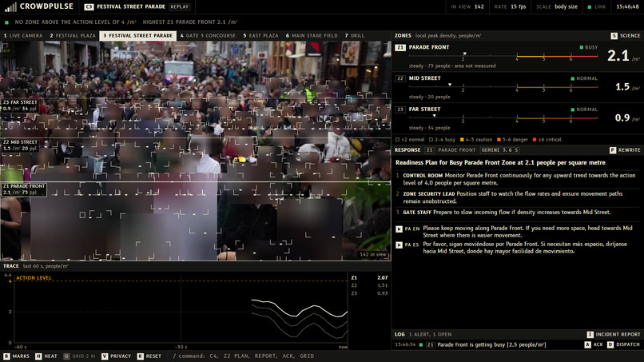Toggle PRIVACY blur with V icon
Image resolution: width=644 pixels, height=362 pixels.
[x=105, y=356]
